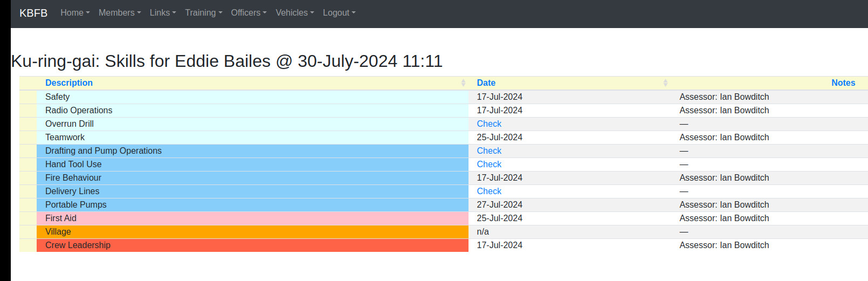Click the KBFB brand link
Viewport: 868px width, 281px height.
click(x=33, y=13)
